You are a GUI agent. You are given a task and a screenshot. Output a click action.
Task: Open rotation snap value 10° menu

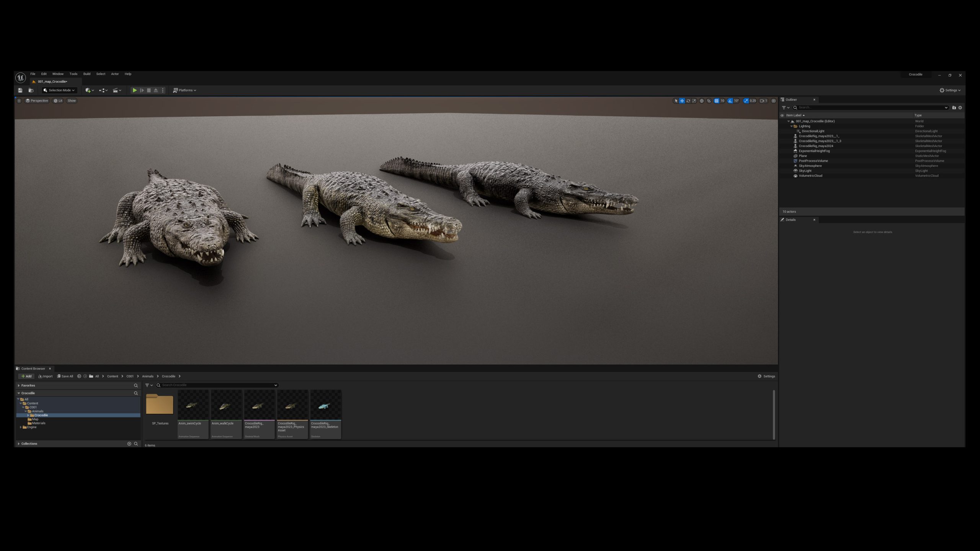click(736, 101)
